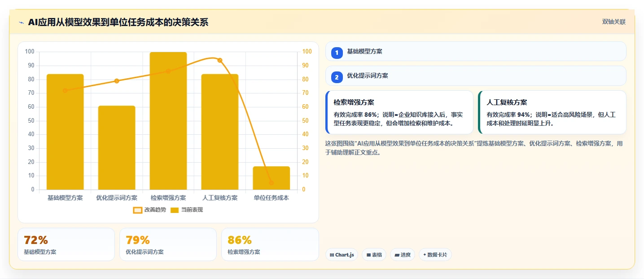Viewport: 644px width, 279px height.
Task: Click the line point above 人工复核方案
Action: point(220,60)
